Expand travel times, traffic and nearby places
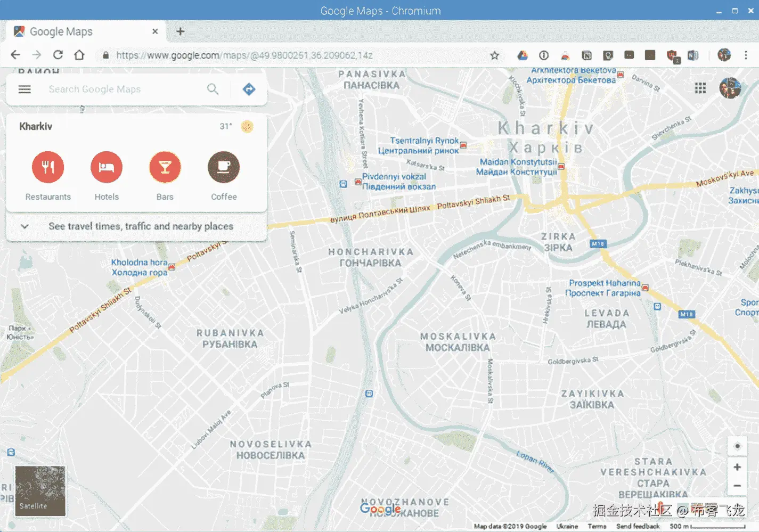Screen dimensions: 759x532 coord(136,226)
